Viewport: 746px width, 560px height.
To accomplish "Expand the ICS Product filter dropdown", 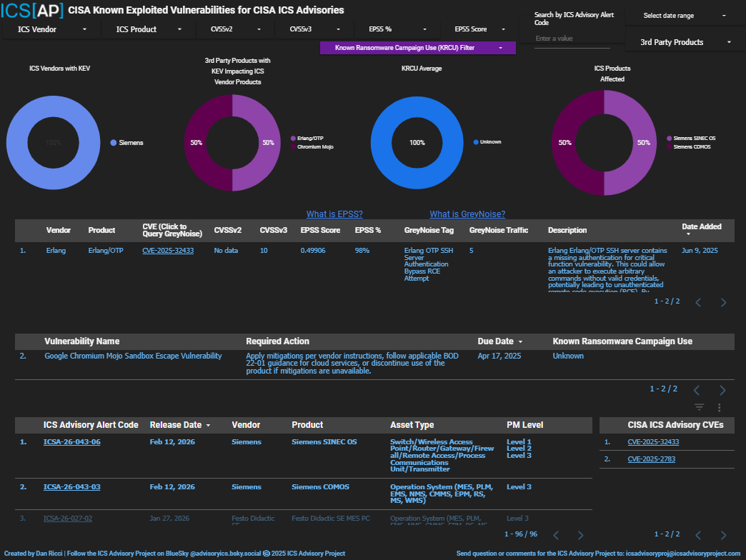I will pyautogui.click(x=149, y=29).
